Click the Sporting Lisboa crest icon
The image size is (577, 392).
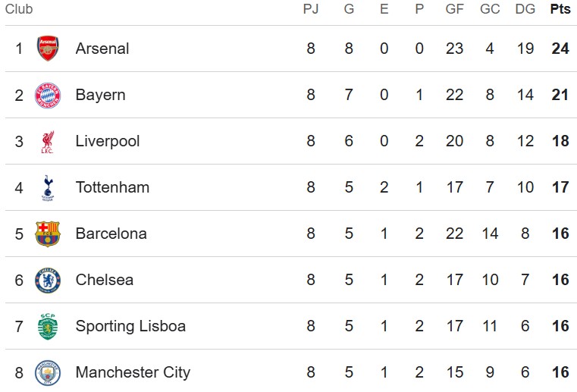click(x=48, y=326)
